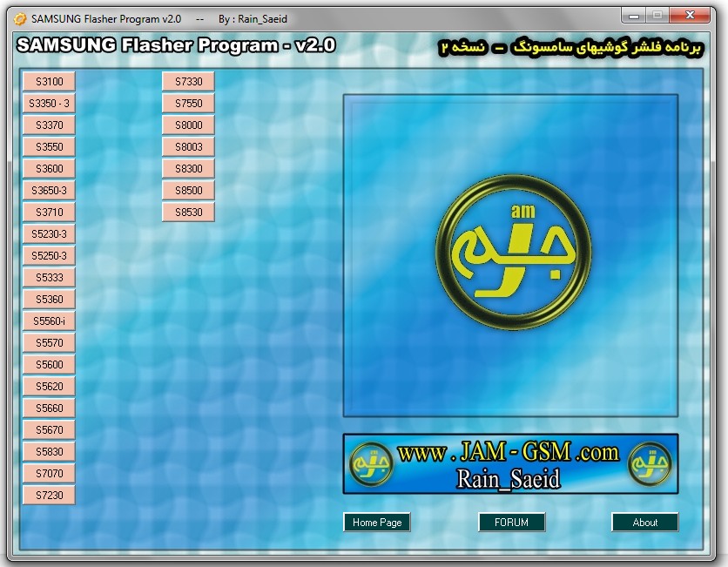Open the S3550 flasher

[x=50, y=147]
